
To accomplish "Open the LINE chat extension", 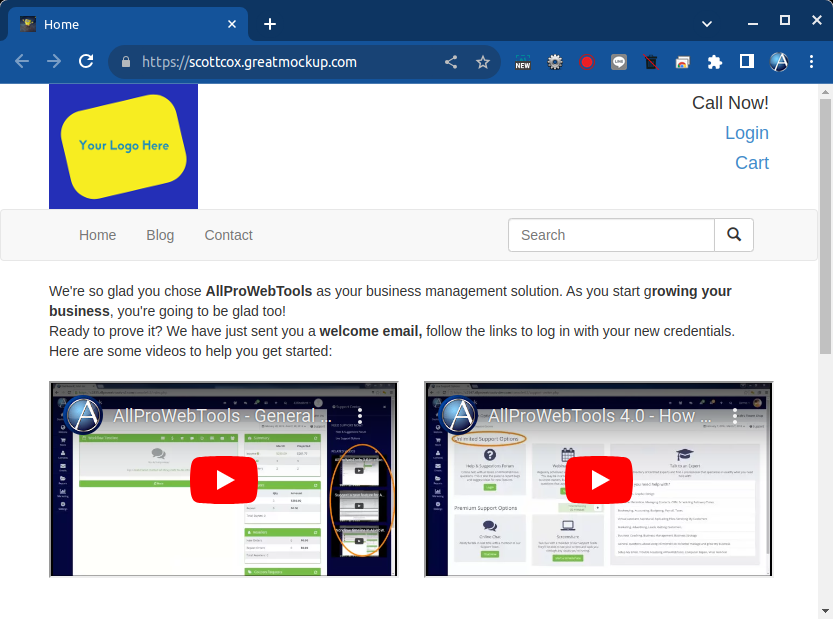I will click(619, 62).
